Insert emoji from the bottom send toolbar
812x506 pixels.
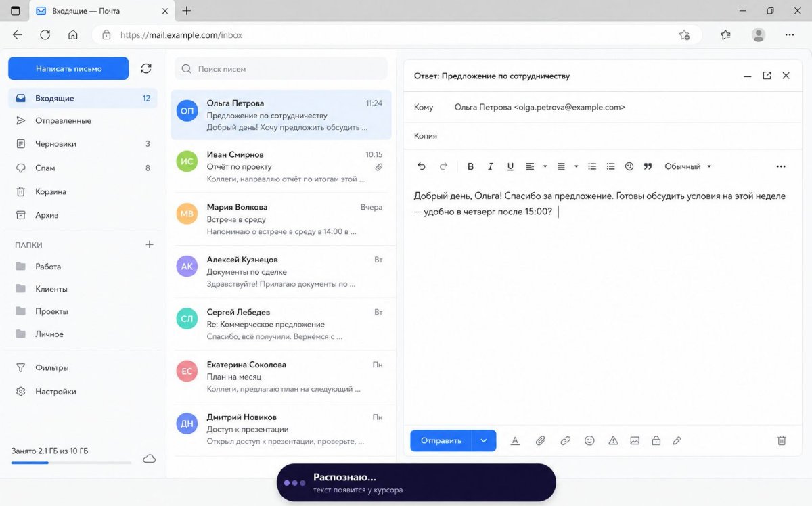[589, 440]
